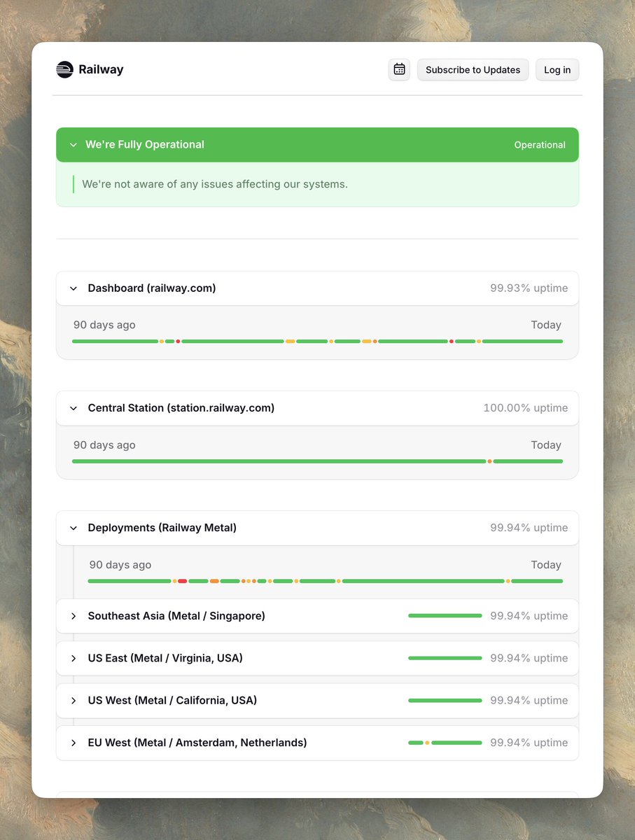Click Today label in Dashboard section

pos(546,325)
